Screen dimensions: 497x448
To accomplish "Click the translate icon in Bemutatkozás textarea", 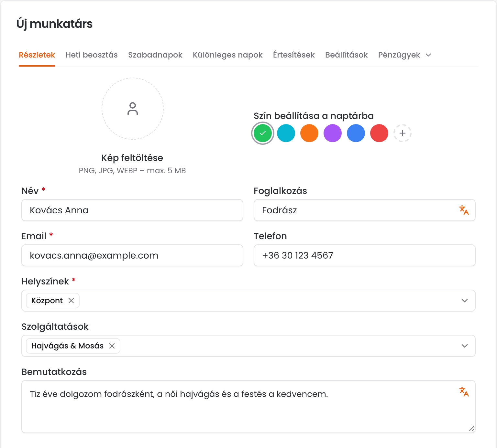I will [x=464, y=392].
